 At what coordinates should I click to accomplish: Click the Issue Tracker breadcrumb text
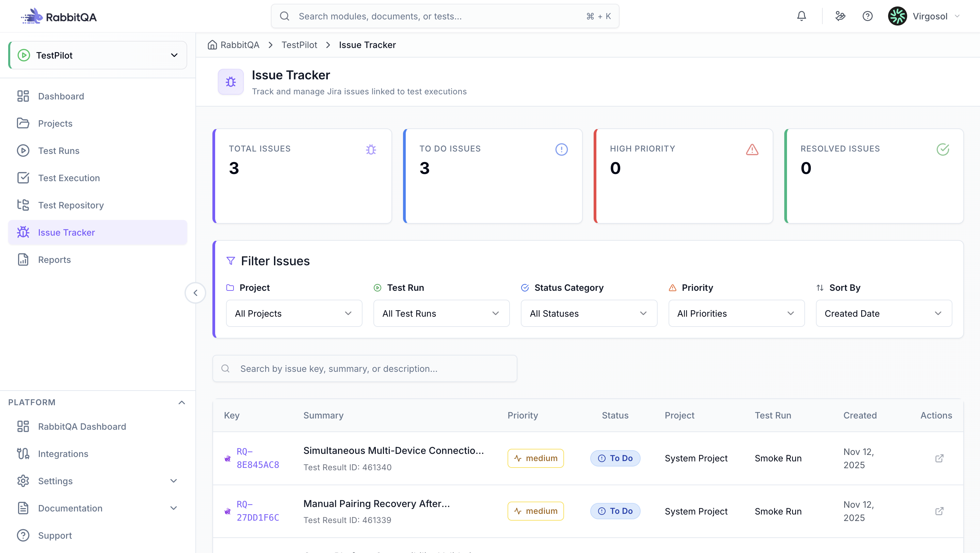click(x=367, y=45)
